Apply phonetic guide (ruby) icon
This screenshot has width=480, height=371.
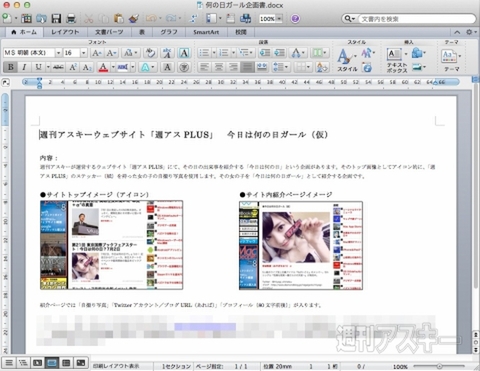pos(167,53)
